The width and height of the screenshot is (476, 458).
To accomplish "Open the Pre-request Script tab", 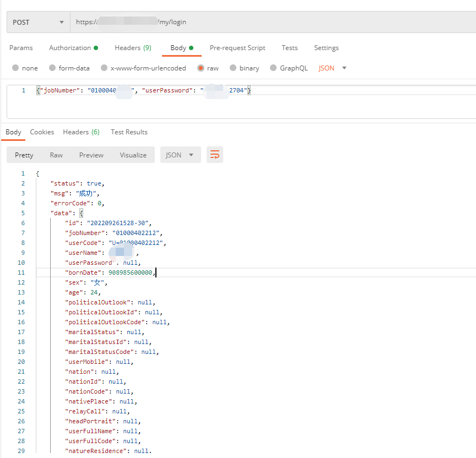I will pos(237,48).
